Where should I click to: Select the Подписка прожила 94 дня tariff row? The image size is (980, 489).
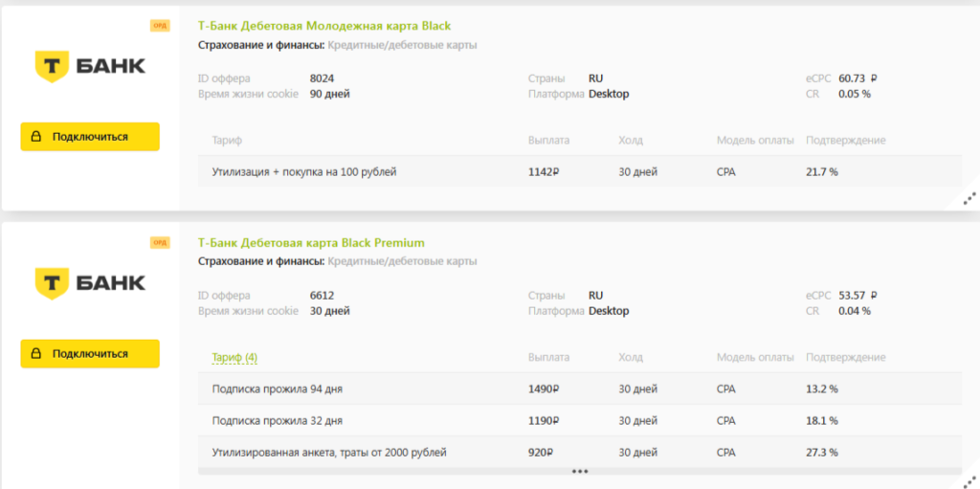coord(277,389)
